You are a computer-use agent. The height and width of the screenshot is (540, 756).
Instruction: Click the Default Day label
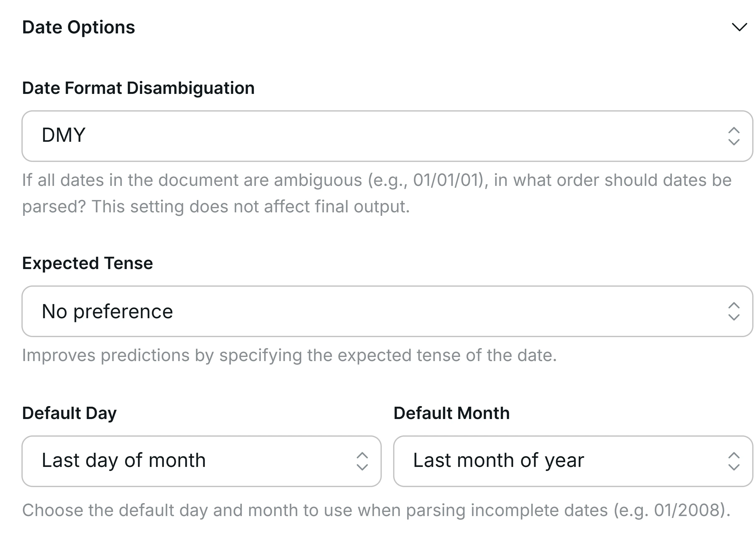click(70, 413)
